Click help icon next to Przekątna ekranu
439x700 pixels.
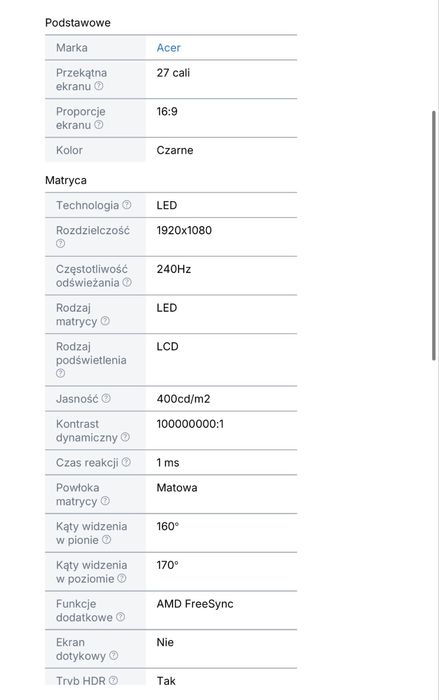(x=99, y=86)
